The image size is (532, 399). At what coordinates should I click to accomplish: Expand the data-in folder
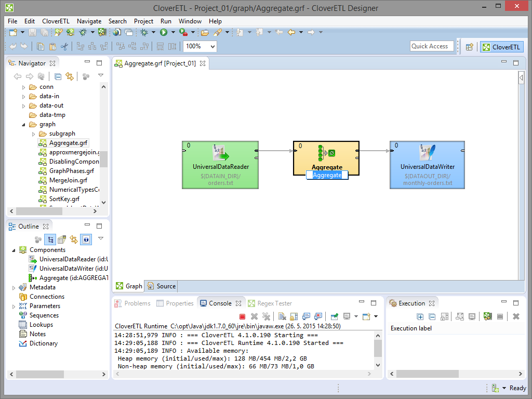click(23, 96)
